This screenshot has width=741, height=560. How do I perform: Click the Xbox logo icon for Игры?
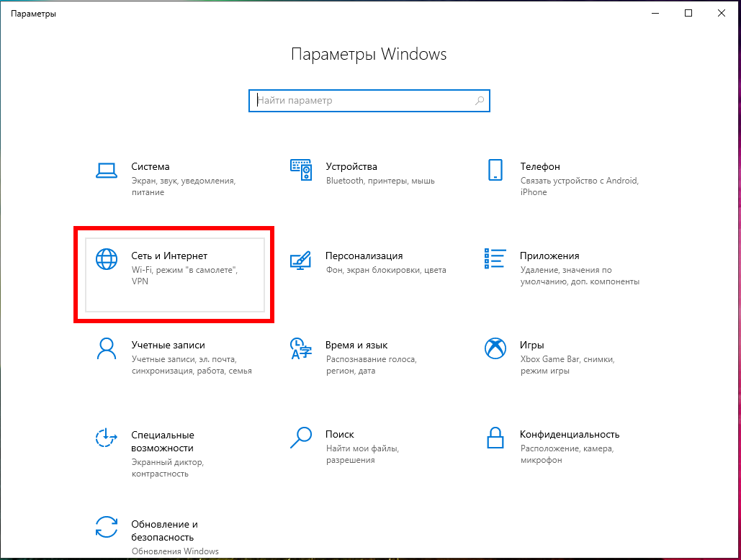tap(495, 348)
